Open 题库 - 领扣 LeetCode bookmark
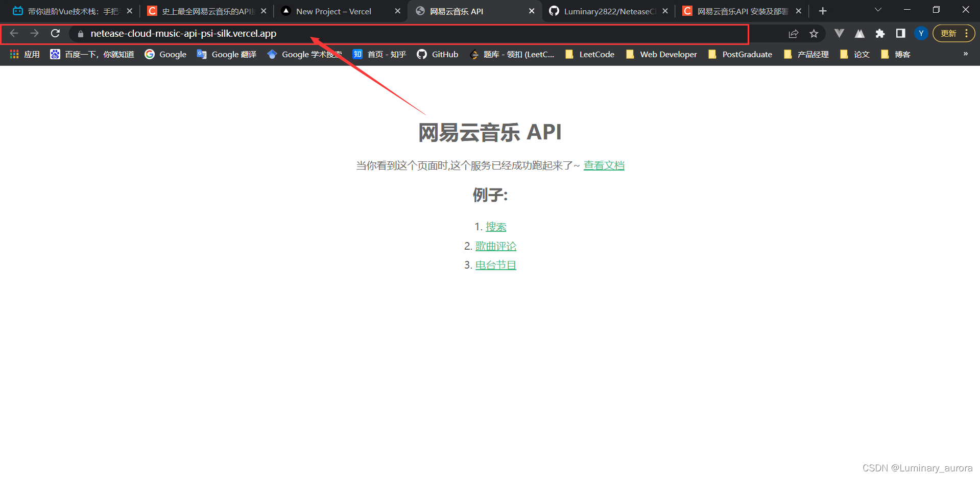The height and width of the screenshot is (478, 980). click(x=512, y=54)
